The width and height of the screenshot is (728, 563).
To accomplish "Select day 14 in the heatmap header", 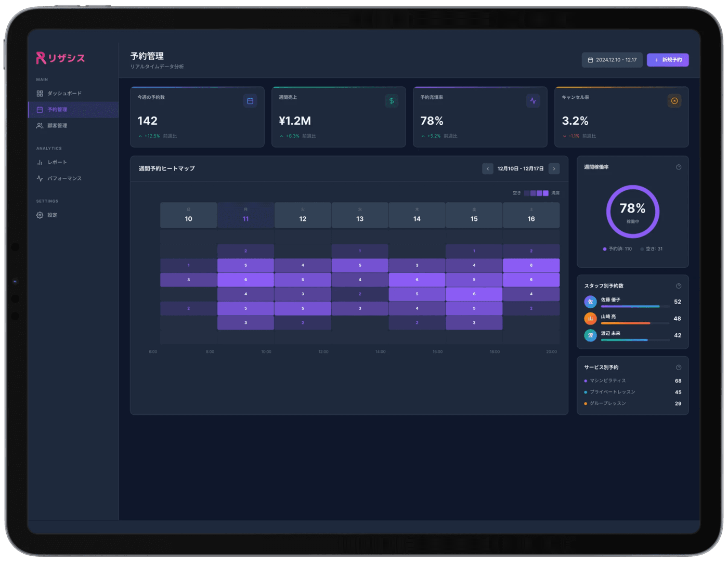I will coord(417,215).
